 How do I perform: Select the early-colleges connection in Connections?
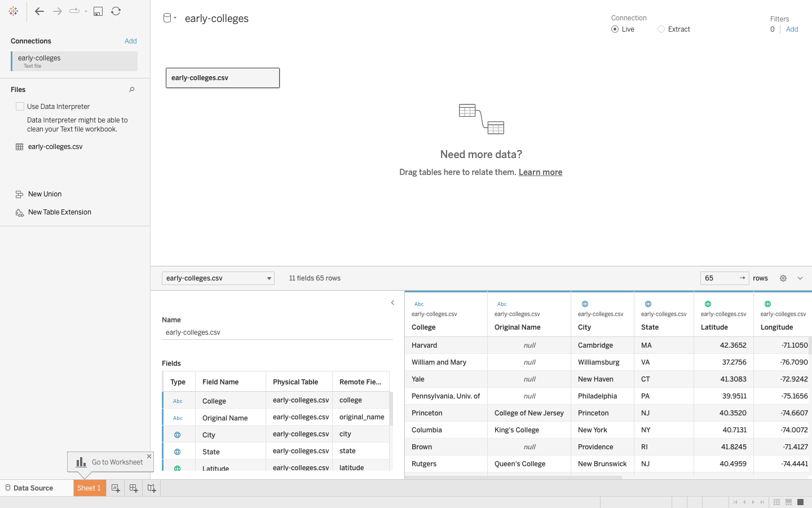(74, 62)
